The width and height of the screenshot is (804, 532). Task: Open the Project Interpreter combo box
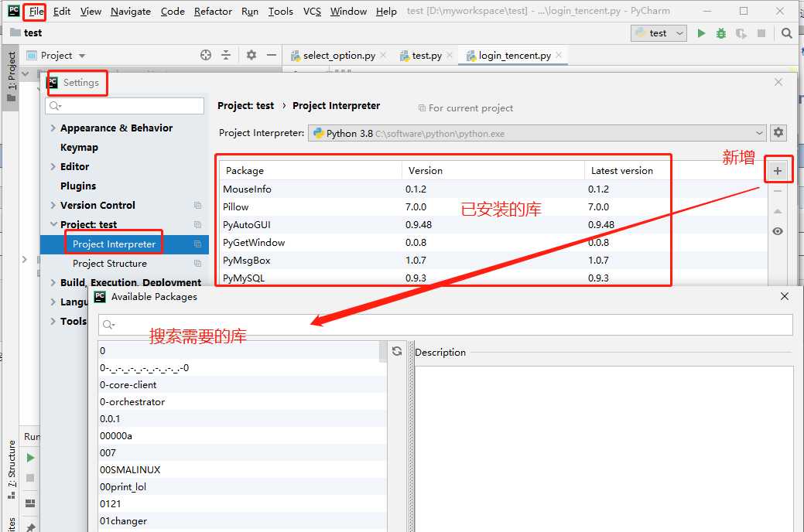[x=537, y=133]
